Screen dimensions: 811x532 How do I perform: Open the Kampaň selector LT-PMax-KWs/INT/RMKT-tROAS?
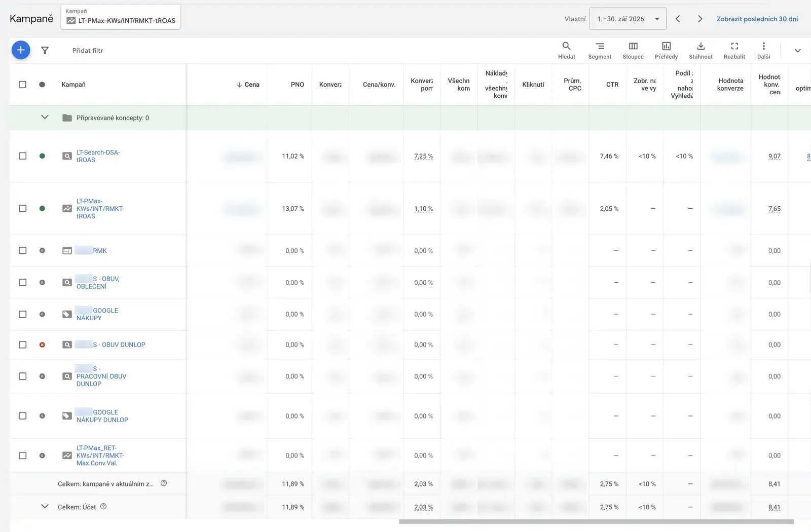(121, 17)
